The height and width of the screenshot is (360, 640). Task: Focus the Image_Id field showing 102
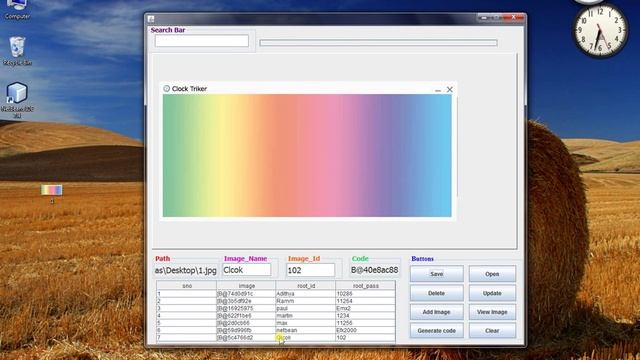click(x=310, y=270)
